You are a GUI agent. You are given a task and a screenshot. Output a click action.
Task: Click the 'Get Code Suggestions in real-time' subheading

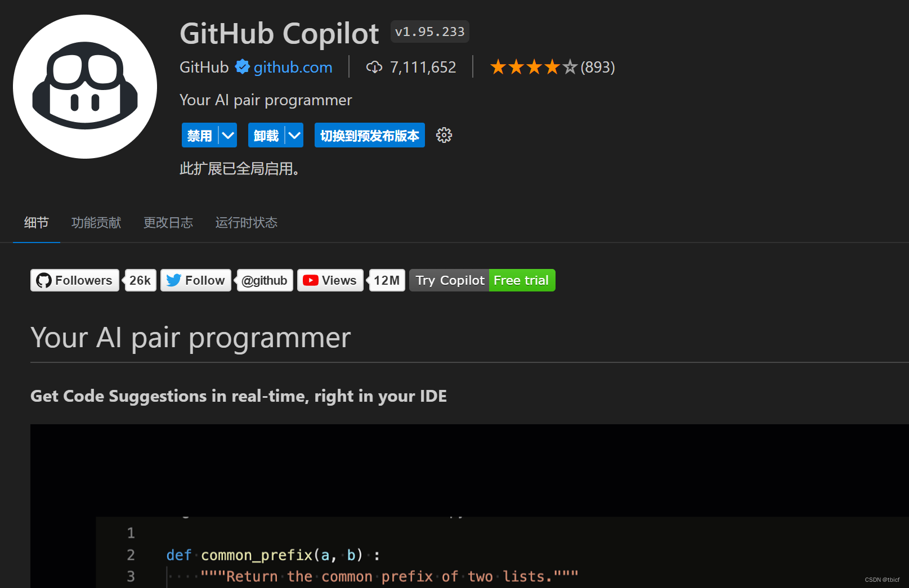[239, 396]
